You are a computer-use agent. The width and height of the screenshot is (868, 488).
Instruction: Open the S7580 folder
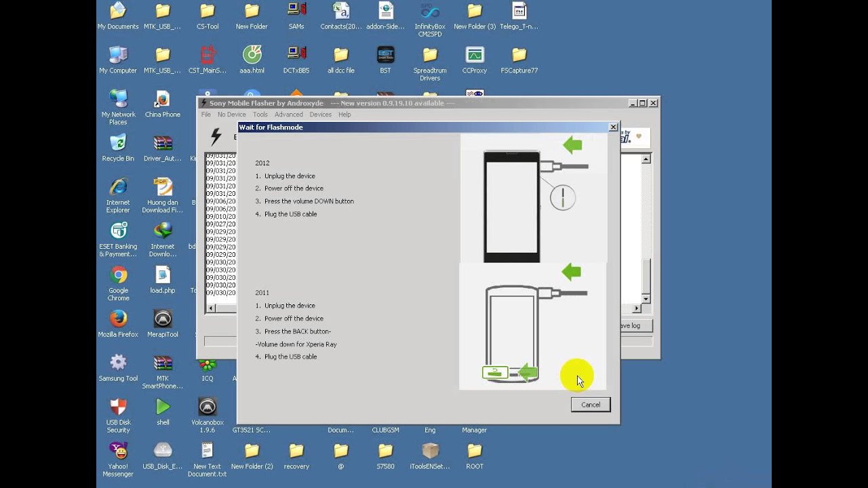click(x=385, y=457)
